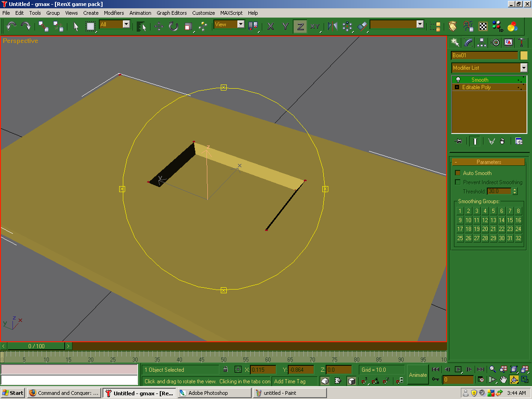This screenshot has width=532, height=399.
Task: Select the Move tool in the toolbar
Action: (159, 26)
